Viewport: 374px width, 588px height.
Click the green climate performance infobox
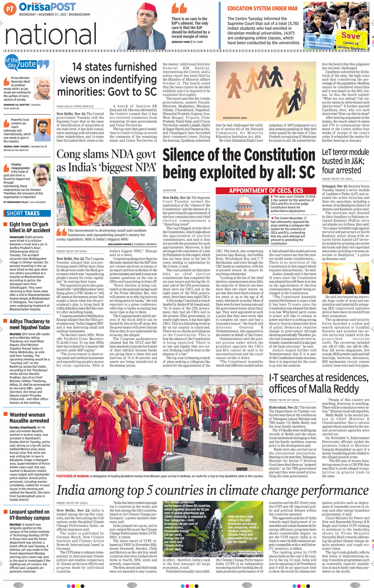(x=213, y=528)
